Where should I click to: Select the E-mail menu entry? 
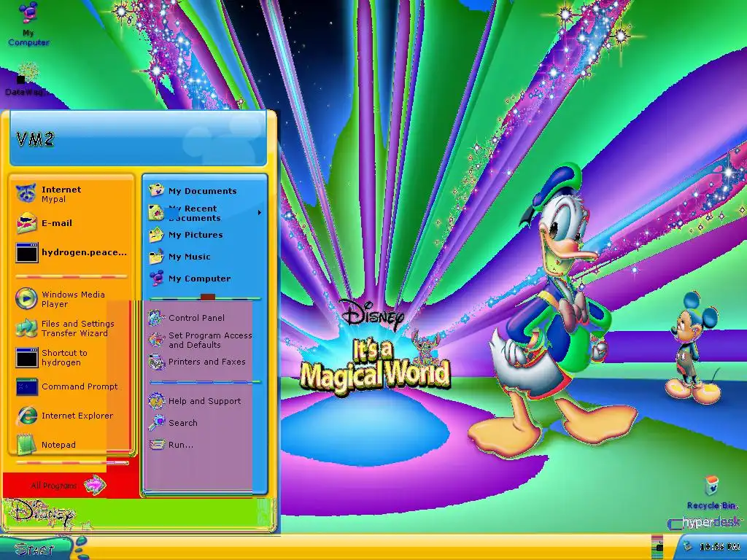[71, 223]
